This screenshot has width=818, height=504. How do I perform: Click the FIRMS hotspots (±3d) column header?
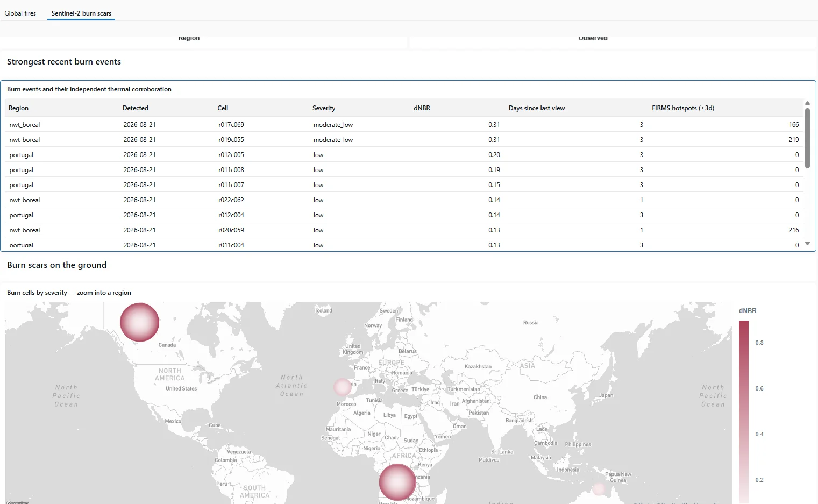[683, 108]
